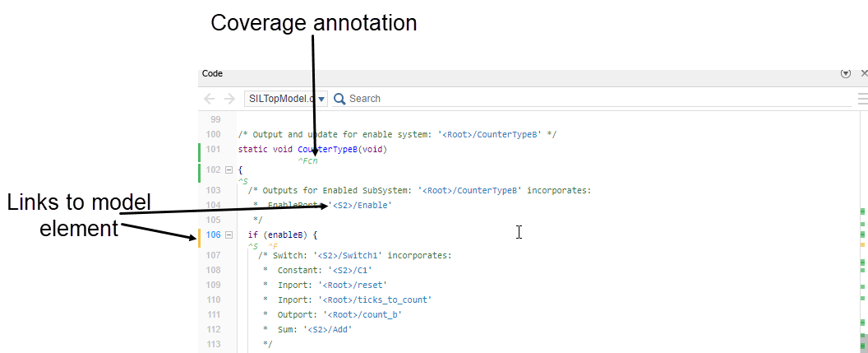Click the vertical scrollbar thumb at bottom right
This screenshot has height=353, width=868.
[x=863, y=339]
